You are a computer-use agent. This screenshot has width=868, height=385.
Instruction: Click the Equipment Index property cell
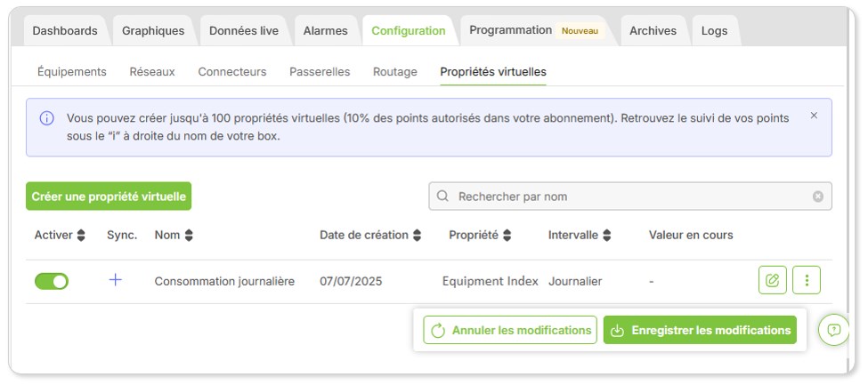coord(491,282)
